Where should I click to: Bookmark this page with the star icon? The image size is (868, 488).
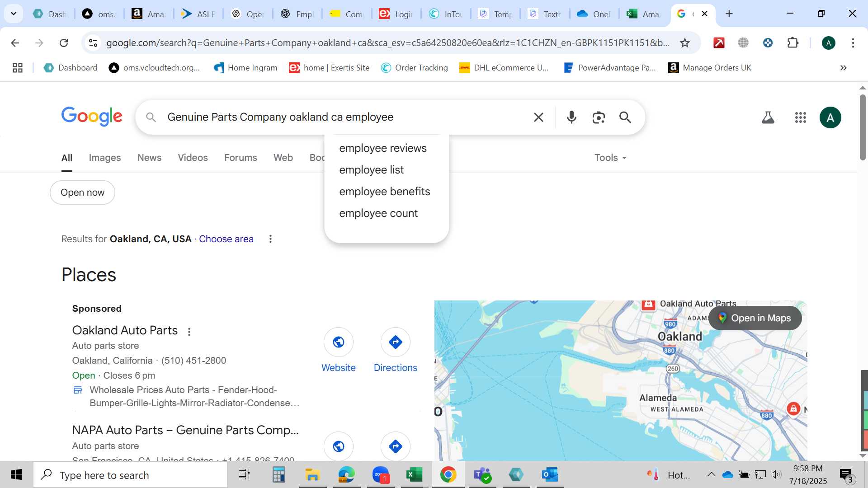[685, 43]
